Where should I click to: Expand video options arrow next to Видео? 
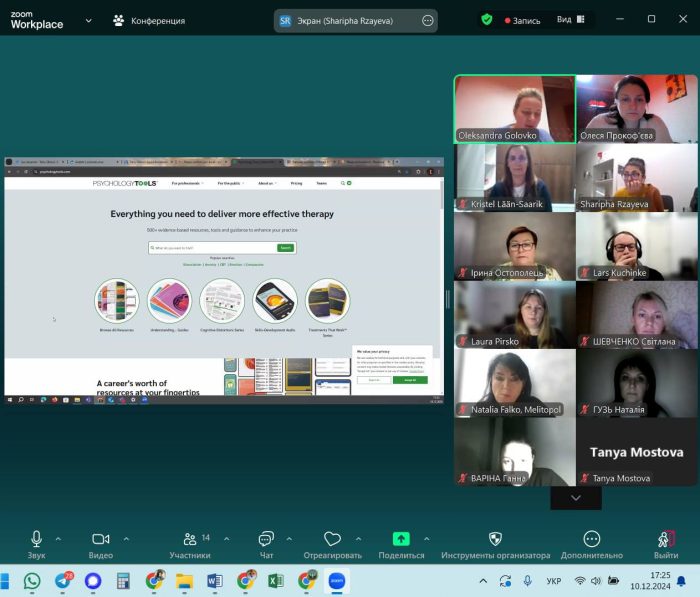[126, 539]
